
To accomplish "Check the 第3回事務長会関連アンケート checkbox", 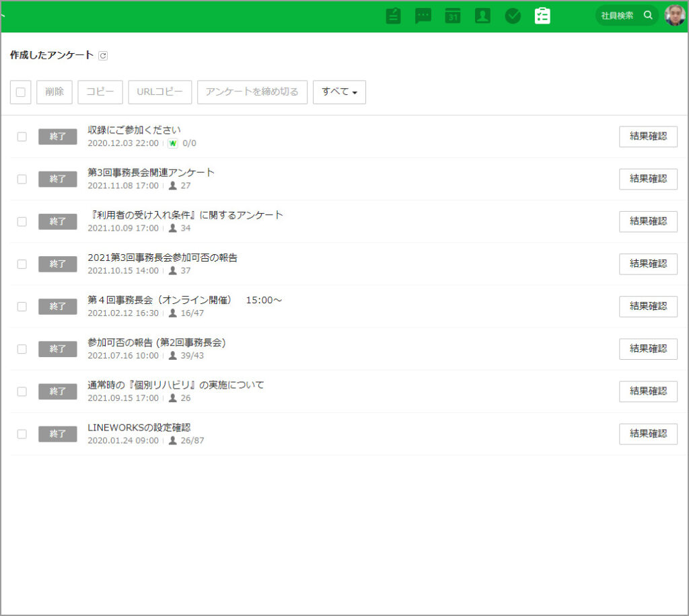I will 22,179.
